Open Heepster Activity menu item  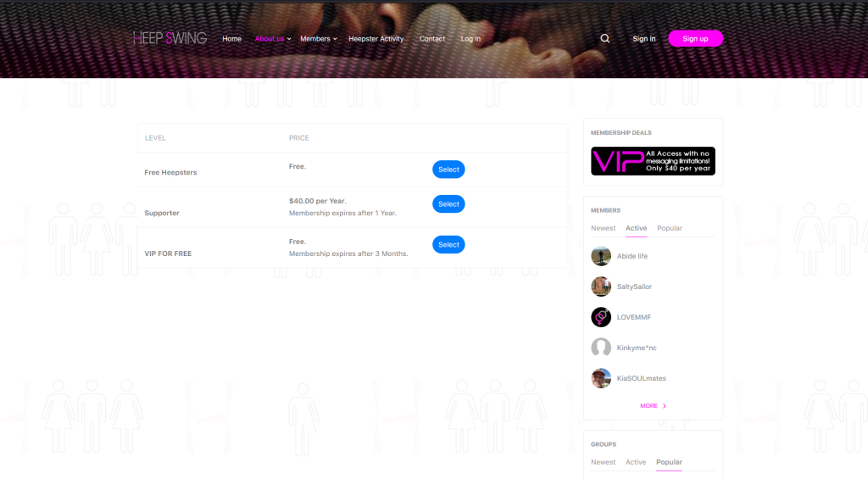[x=376, y=39]
